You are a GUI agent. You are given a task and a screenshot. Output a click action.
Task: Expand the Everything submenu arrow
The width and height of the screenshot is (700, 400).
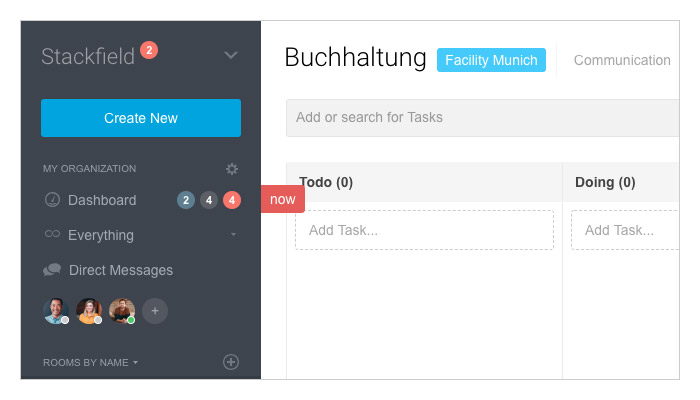tap(233, 234)
